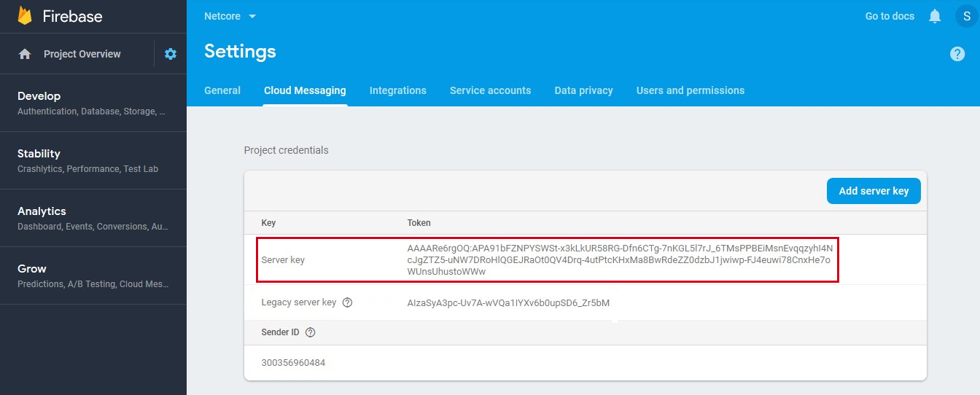980x395 pixels.
Task: Click the Key column header
Action: (x=268, y=222)
